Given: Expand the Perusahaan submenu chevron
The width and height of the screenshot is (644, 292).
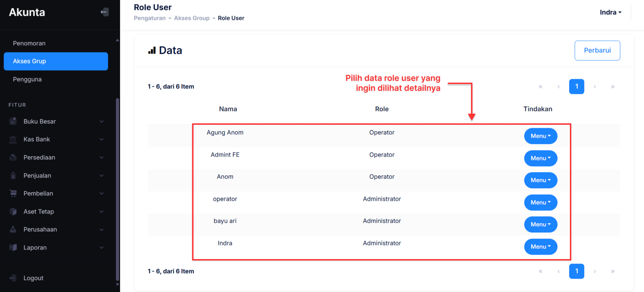Looking at the screenshot, I should click(102, 230).
